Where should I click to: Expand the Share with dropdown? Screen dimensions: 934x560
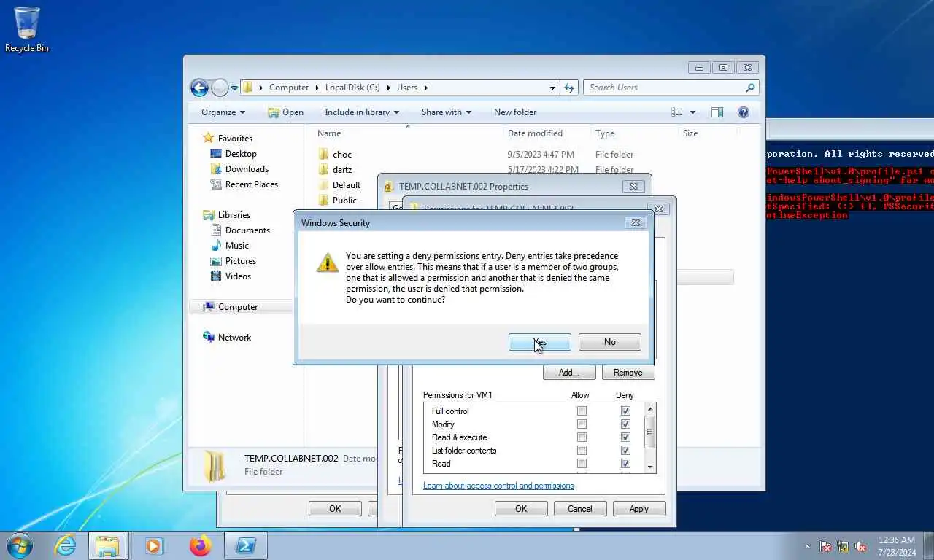446,112
